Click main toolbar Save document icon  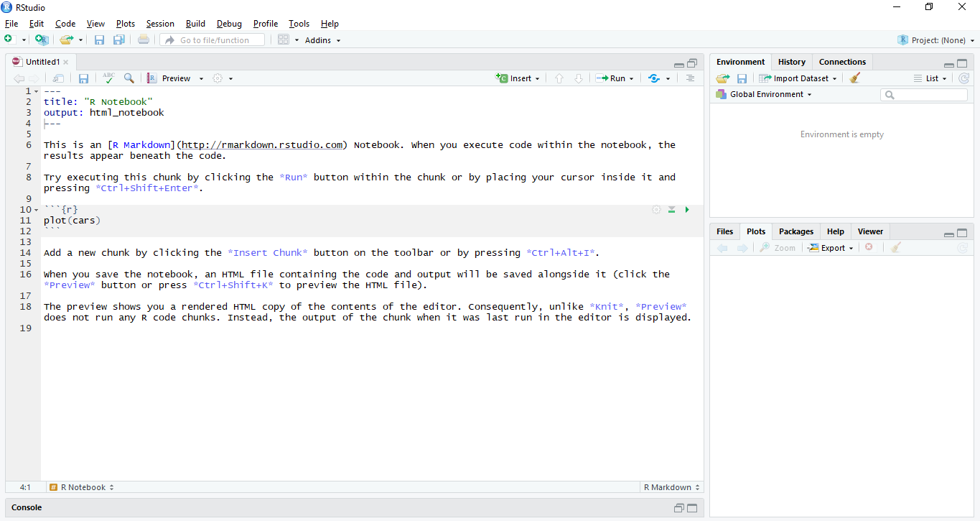(100, 40)
